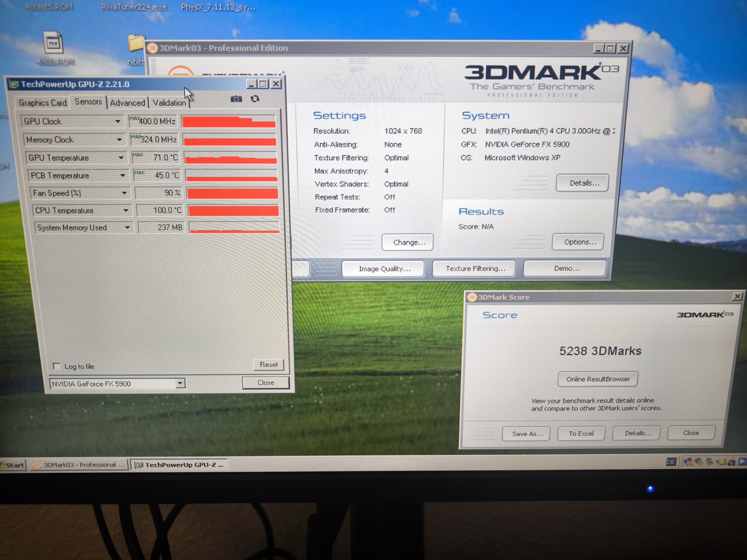Select the 3DMark03 taskbar button
This screenshot has height=560, width=747.
[x=80, y=465]
